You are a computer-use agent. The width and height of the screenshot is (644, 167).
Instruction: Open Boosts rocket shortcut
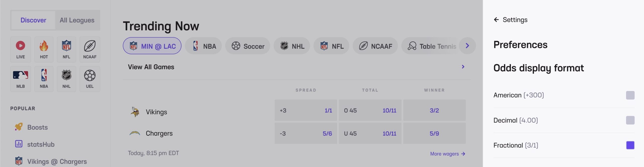click(x=19, y=127)
